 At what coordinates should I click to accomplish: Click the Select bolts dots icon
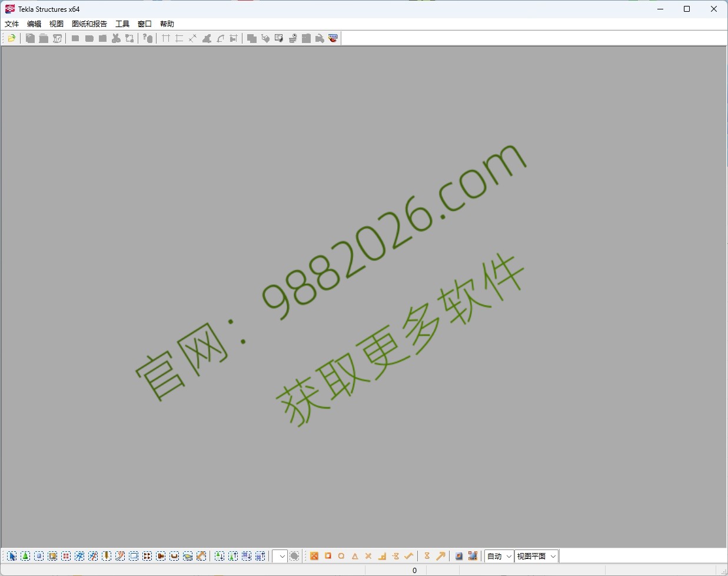click(147, 556)
